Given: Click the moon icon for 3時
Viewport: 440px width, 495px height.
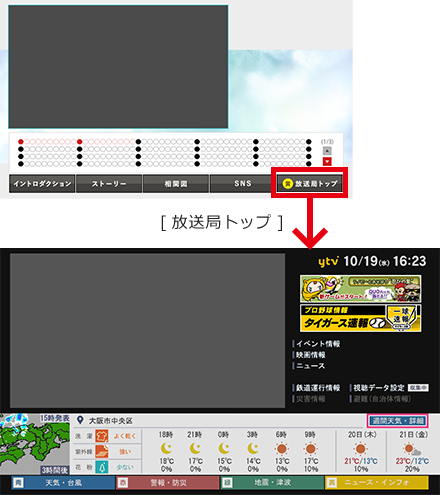Looking at the screenshot, I should [x=253, y=448].
